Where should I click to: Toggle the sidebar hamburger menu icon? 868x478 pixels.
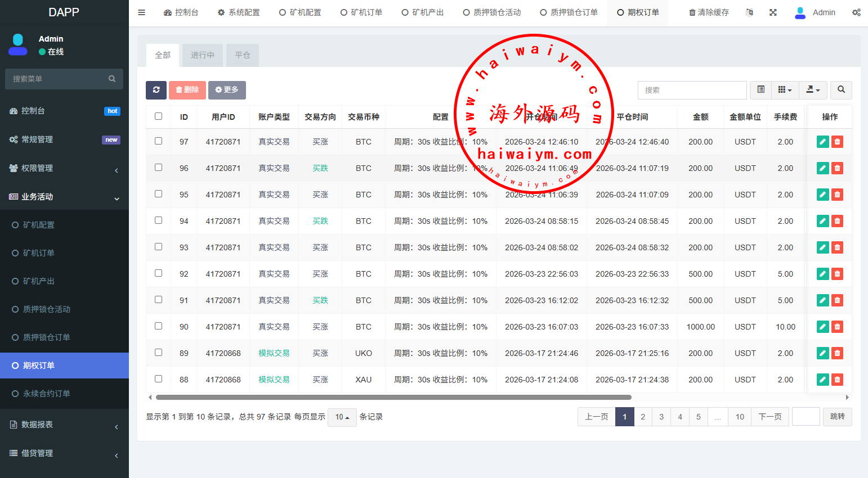click(x=142, y=12)
